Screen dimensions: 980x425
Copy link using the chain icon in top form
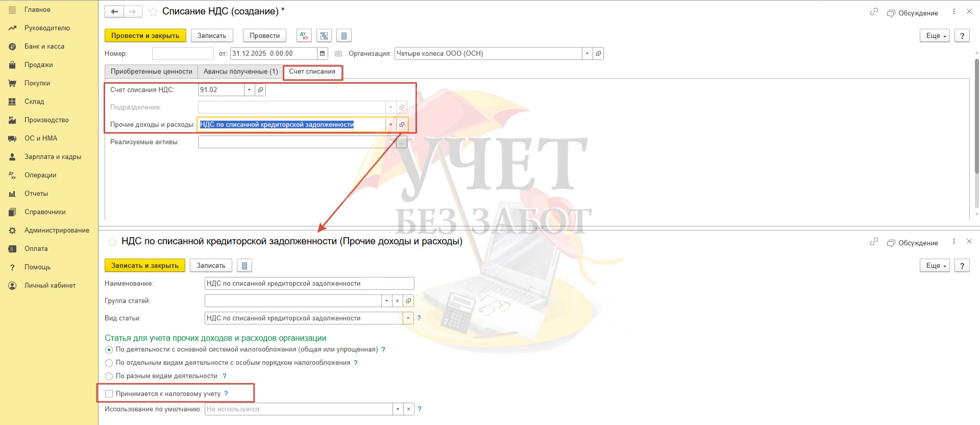(874, 12)
